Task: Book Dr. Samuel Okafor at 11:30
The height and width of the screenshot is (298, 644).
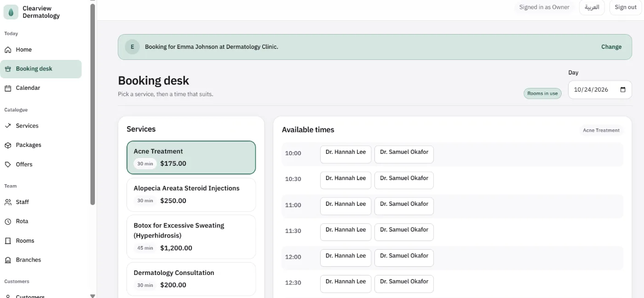Action: [404, 232]
